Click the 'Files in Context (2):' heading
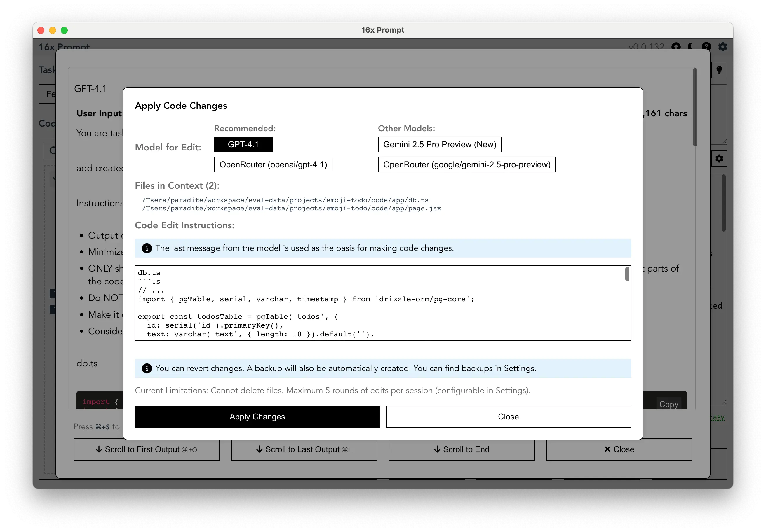766x532 pixels. point(177,186)
